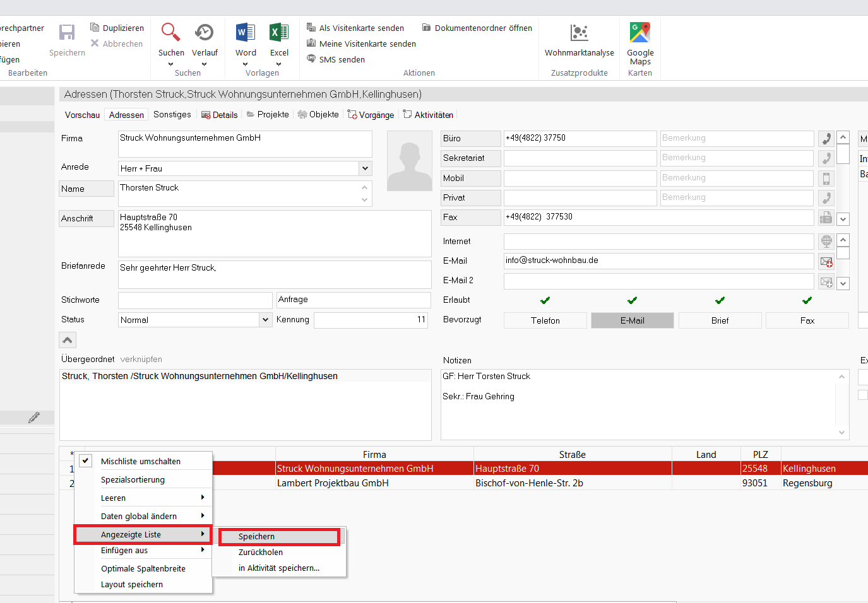Toggle Erlaubt checkmark above Telefon
This screenshot has width=868, height=603.
click(x=545, y=300)
